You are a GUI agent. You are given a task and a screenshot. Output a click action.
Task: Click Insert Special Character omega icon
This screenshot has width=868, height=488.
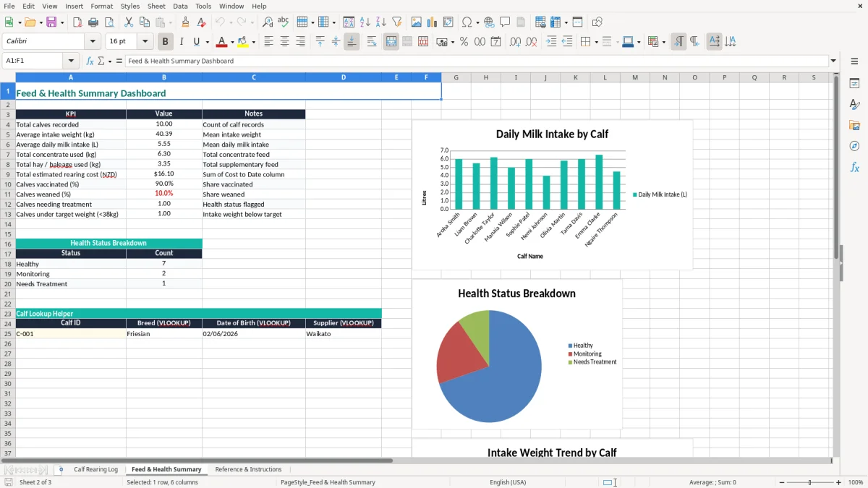[467, 22]
